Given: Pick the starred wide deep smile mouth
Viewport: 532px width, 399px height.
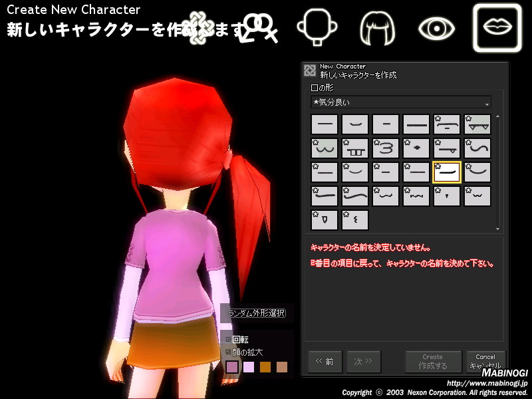Looking at the screenshot, I should [x=477, y=172].
